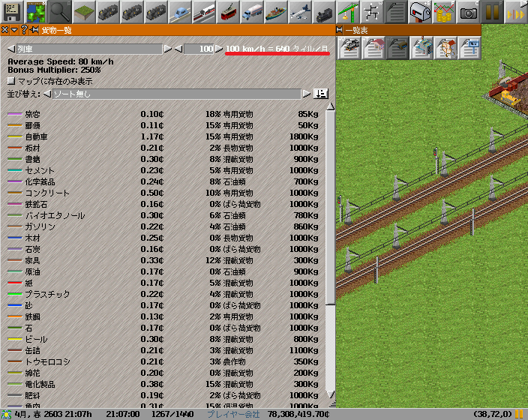This screenshot has width=528, height=420.
Task: Open the finances coins chart
Action: 444,12
